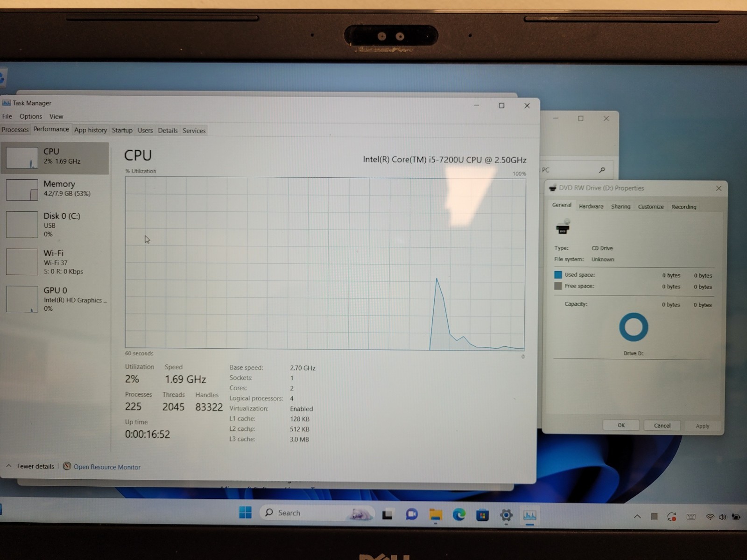Click the volume speaker tray icon
This screenshot has height=560, width=747.
723,517
